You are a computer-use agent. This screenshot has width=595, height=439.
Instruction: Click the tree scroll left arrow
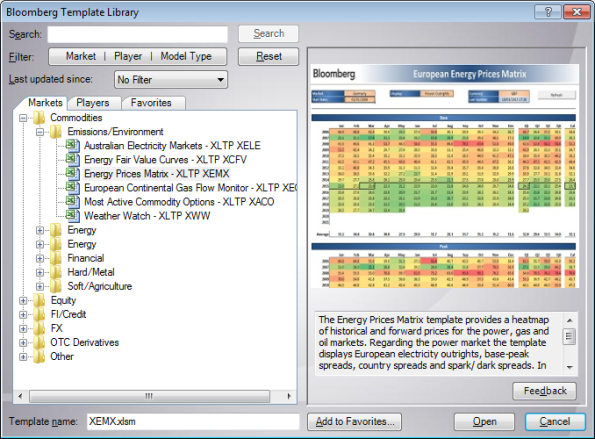[x=20, y=396]
